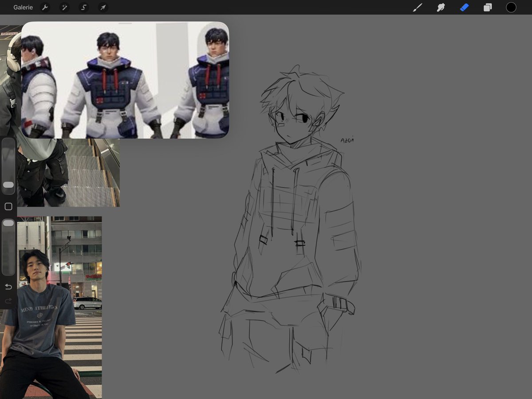The image size is (532, 399).
Task: Redo the last undone stroke
Action: click(8, 300)
